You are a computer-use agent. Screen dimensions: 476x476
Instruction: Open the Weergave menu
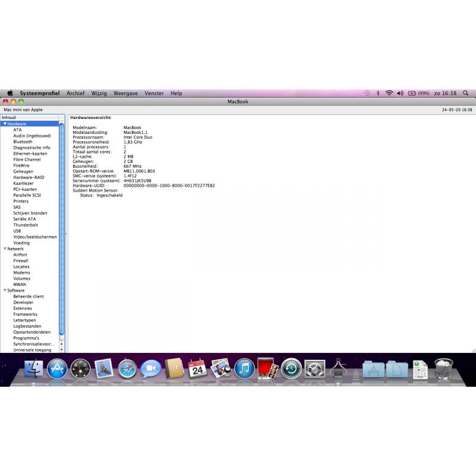click(x=126, y=93)
